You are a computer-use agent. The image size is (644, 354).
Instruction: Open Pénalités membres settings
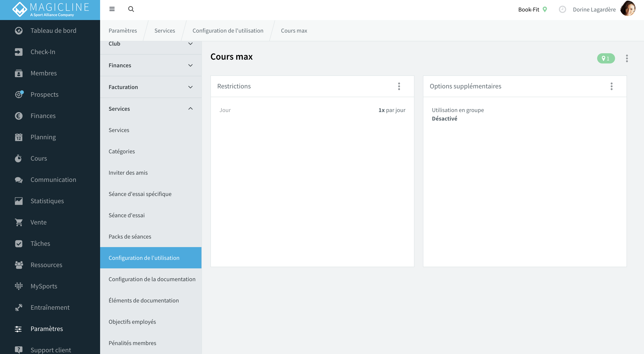click(x=151, y=343)
